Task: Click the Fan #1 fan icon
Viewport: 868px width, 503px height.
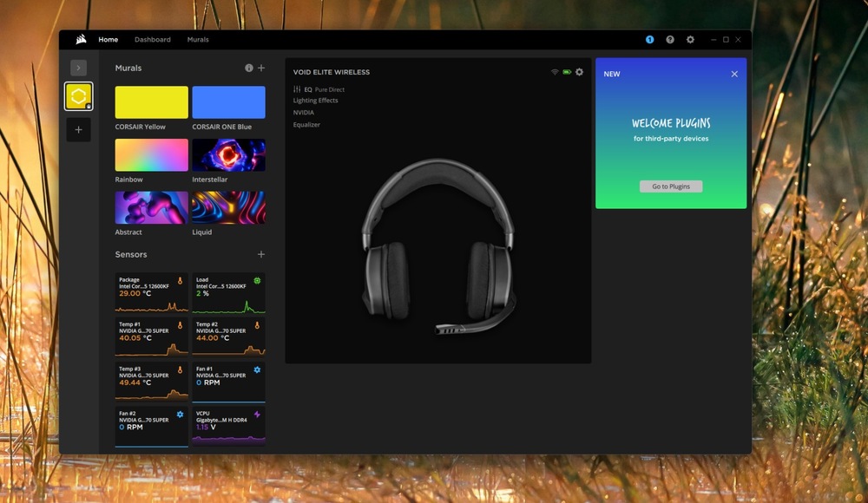Action: click(x=257, y=369)
